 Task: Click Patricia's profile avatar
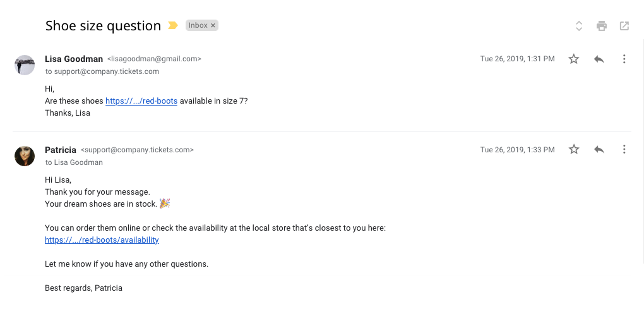(25, 156)
